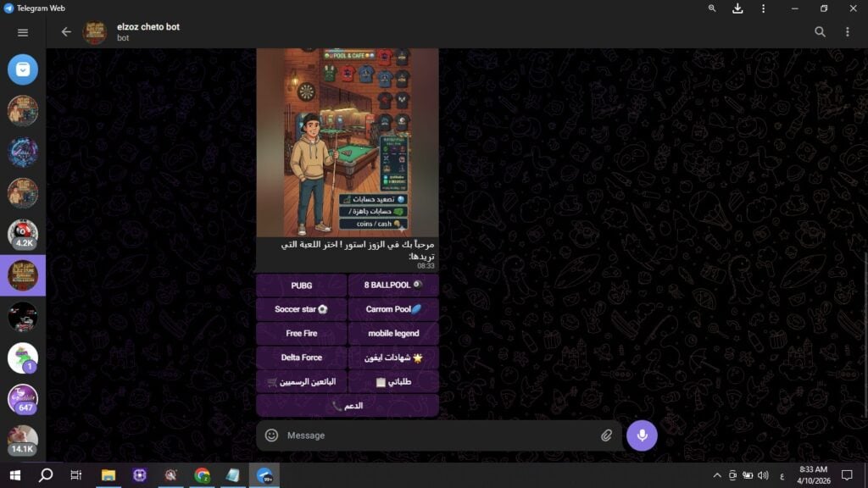Open the chat with 647 unread badge
Viewport: 868px width, 488px height.
click(x=23, y=399)
